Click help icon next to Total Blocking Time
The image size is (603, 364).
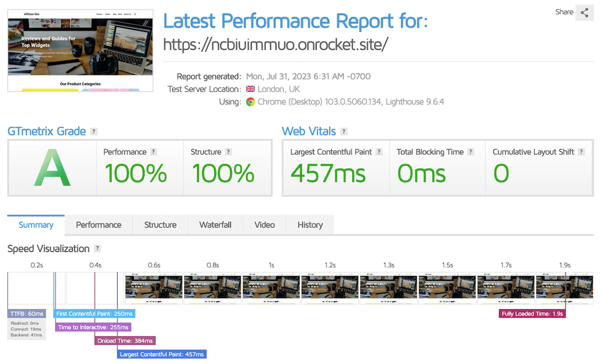(470, 152)
